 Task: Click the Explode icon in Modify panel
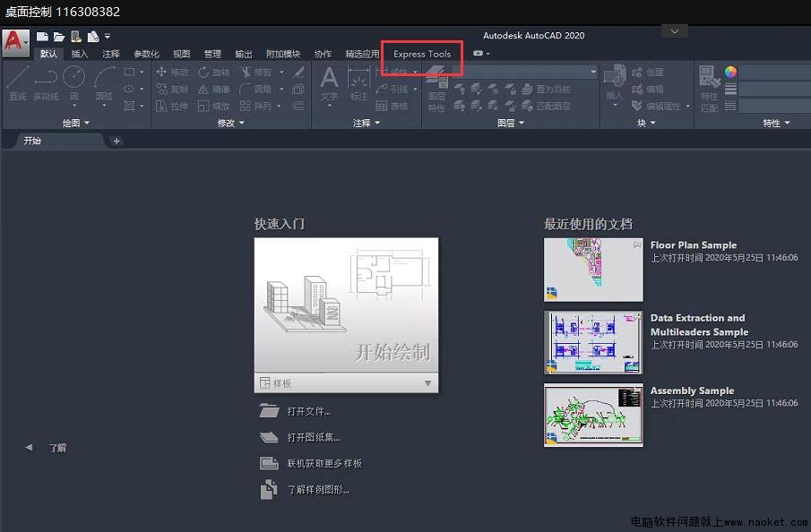298,89
